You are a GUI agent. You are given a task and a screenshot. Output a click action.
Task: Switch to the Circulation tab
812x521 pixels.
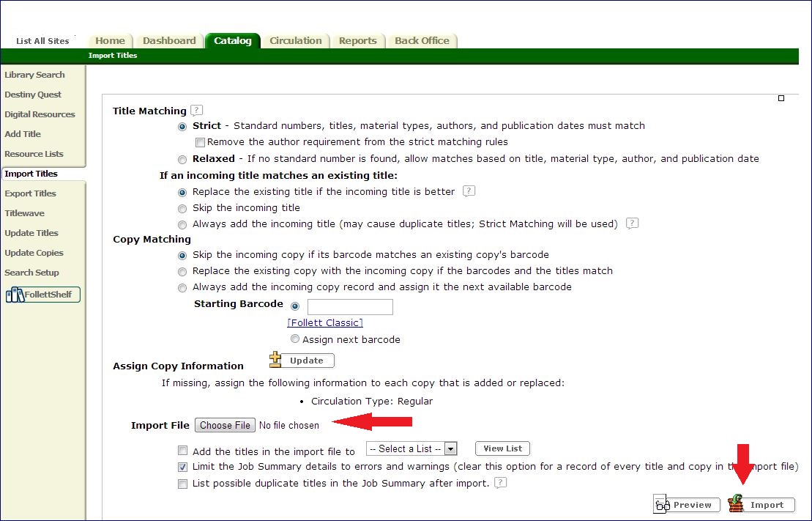click(296, 40)
